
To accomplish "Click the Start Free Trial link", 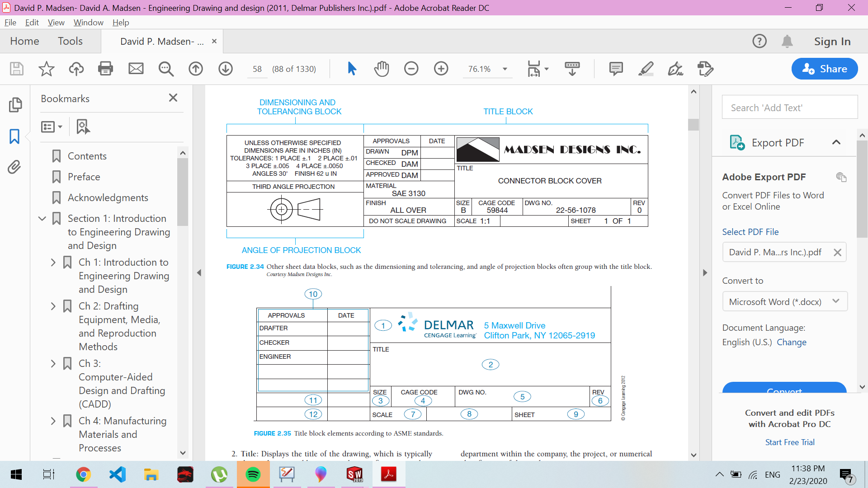I will coord(789,442).
